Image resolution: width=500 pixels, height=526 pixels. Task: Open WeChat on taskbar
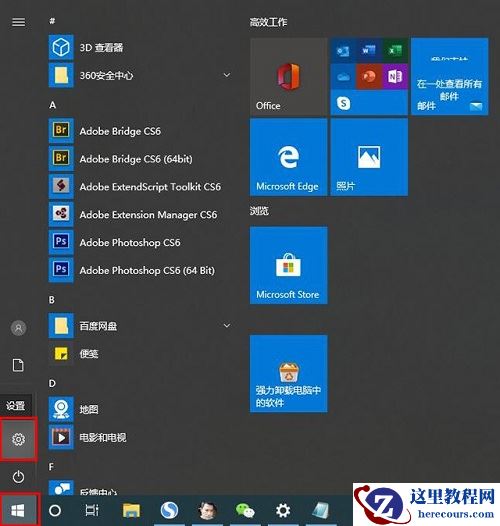[245, 511]
